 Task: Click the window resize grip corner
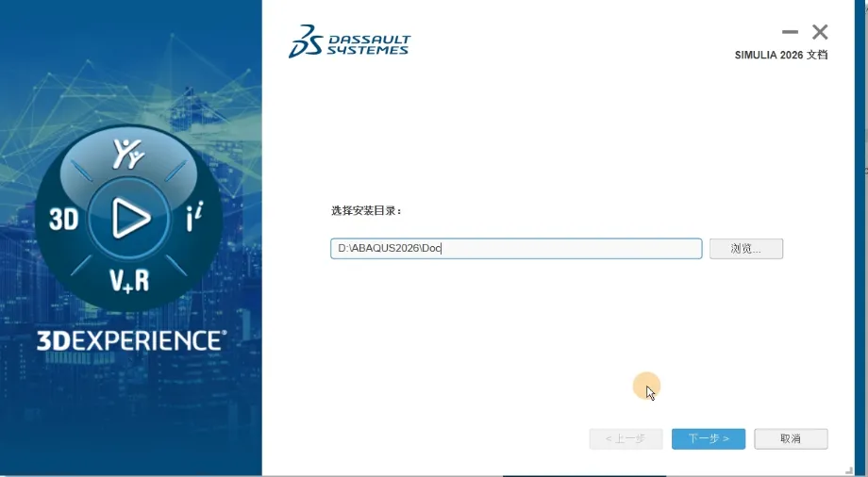[849, 471]
